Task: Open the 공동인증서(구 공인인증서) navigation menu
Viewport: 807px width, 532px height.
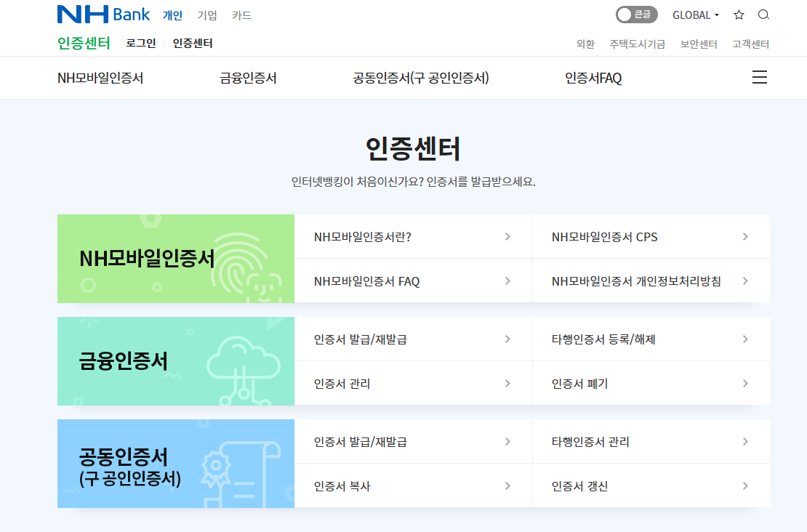Action: pyautogui.click(x=420, y=78)
